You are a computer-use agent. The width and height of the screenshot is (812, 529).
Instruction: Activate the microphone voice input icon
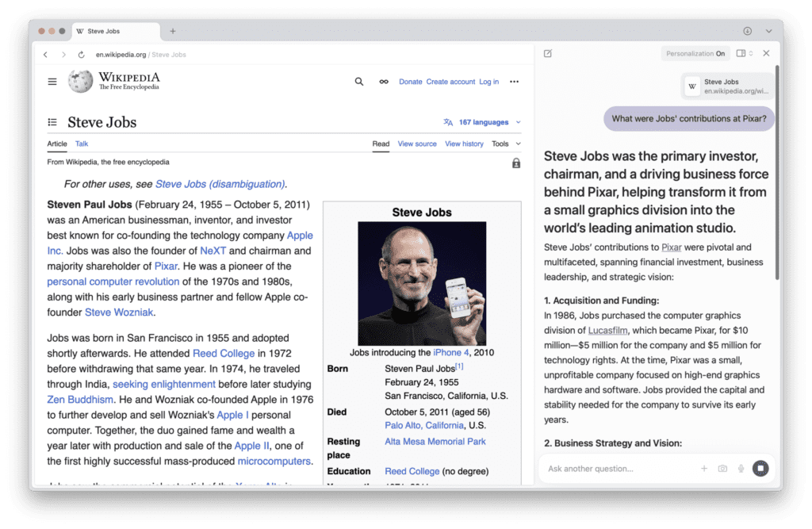click(x=741, y=469)
